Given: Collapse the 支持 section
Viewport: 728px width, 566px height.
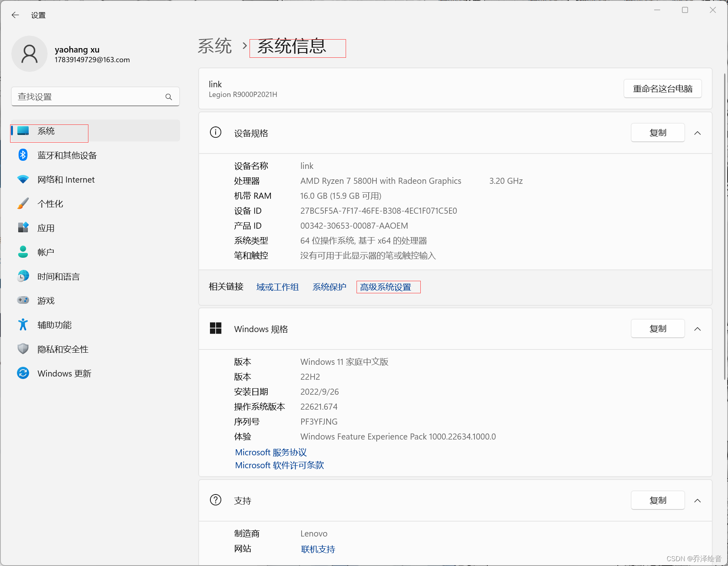Looking at the screenshot, I should coord(698,500).
